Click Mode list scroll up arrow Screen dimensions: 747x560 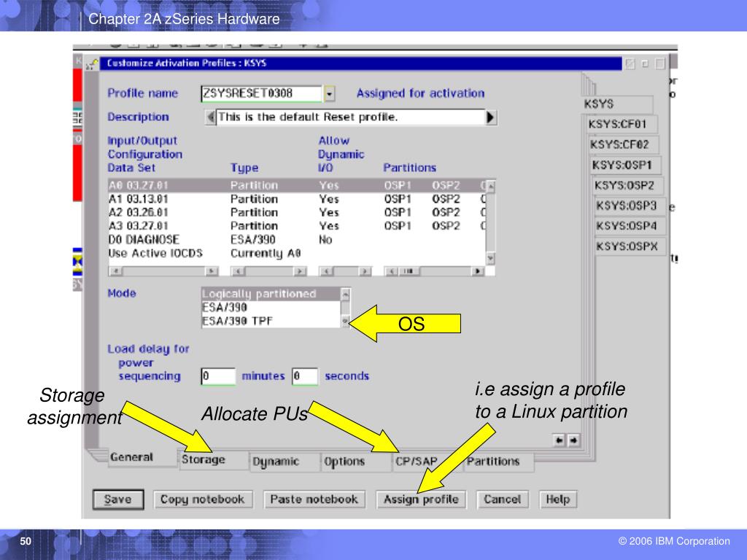[346, 295]
